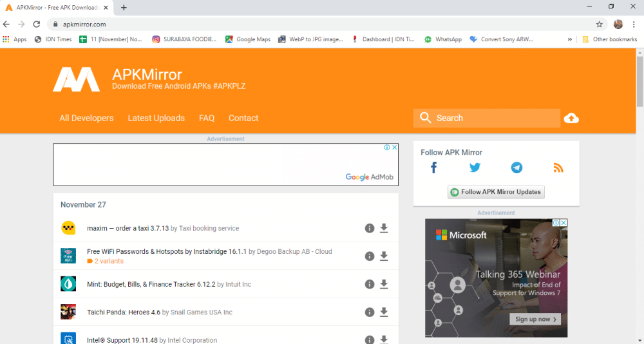Screen dimensions: 644x344
Task: Close the Microsoft sidebar ad
Action: tap(564, 223)
